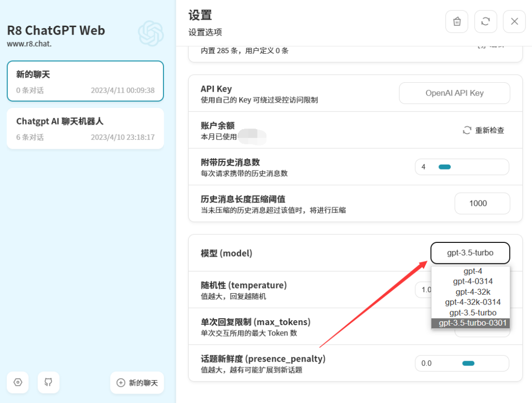Click the refresh icon beside 重新检查
The width and height of the screenshot is (532, 403).
467,130
